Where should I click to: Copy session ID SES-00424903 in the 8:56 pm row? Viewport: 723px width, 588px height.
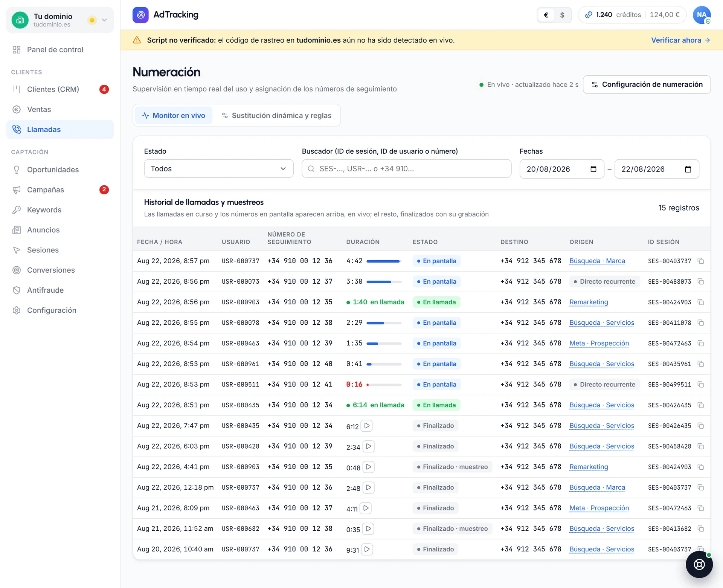point(701,302)
